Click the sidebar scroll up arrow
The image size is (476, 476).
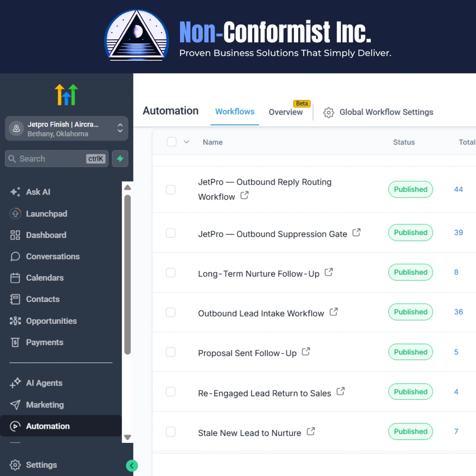(x=127, y=187)
